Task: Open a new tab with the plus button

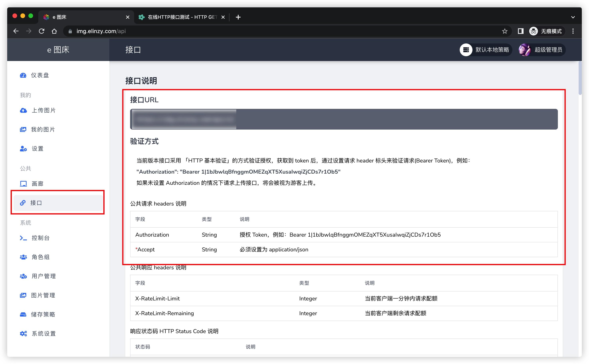Action: tap(238, 17)
